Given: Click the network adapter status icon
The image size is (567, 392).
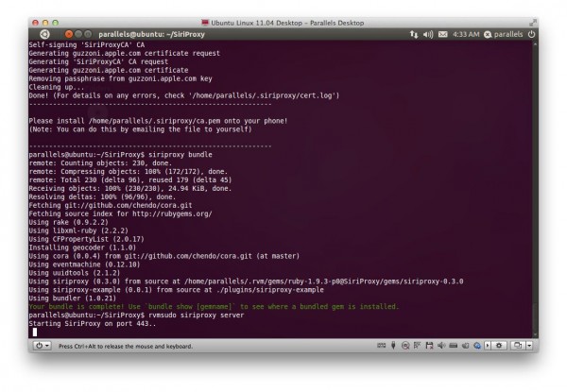Looking at the screenshot, I should tap(417, 346).
